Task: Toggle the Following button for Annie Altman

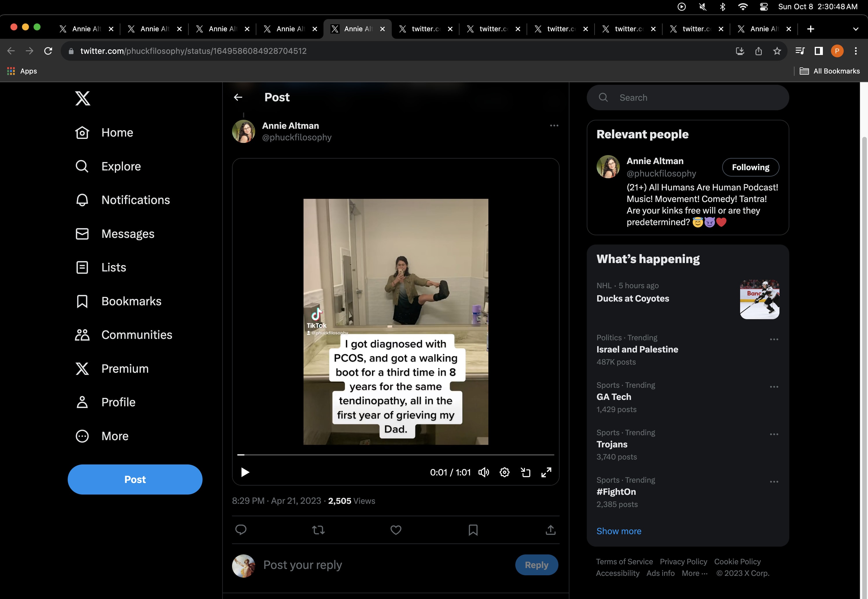Action: click(x=750, y=167)
